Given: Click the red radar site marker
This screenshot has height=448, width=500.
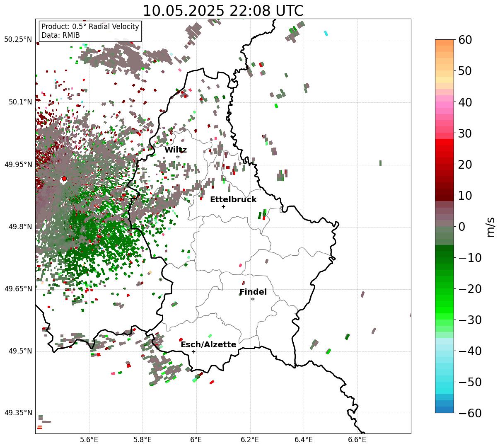Looking at the screenshot, I should [64, 179].
